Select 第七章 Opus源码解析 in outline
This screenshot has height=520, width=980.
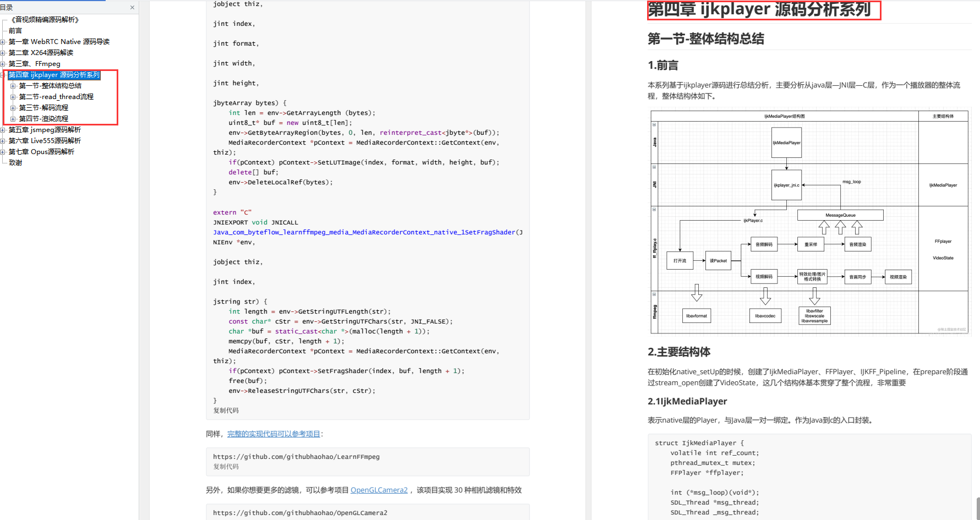click(x=41, y=152)
